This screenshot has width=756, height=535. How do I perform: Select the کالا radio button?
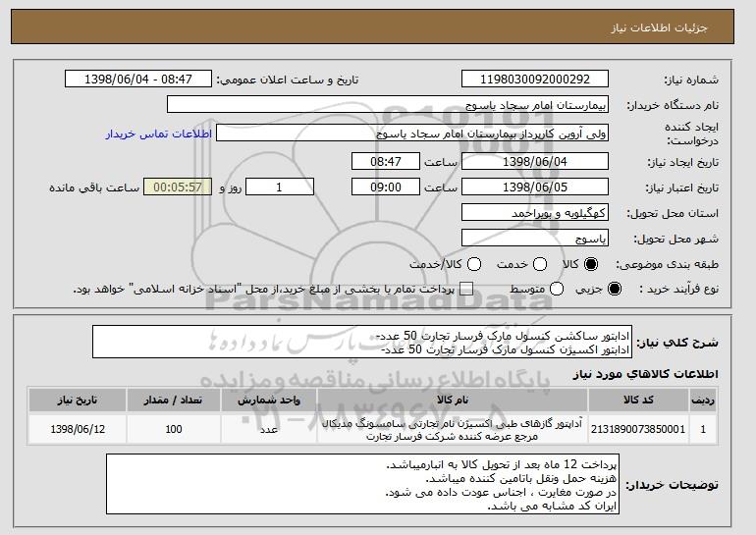coord(591,264)
